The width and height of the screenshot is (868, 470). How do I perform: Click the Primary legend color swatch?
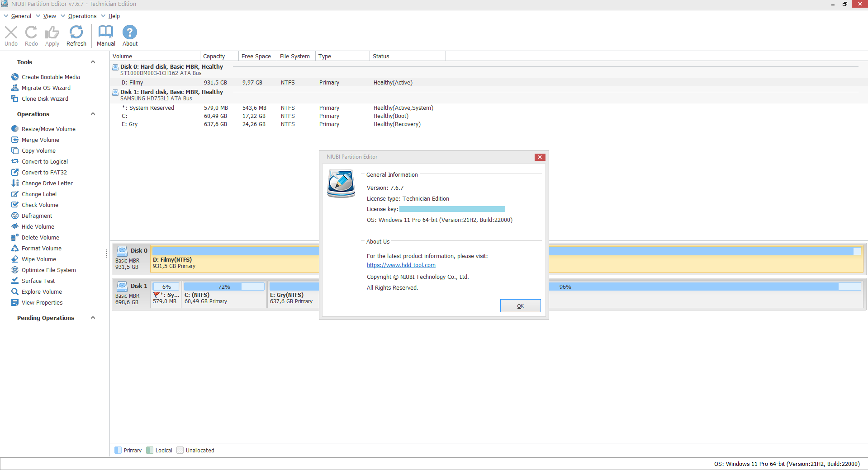[x=118, y=450]
